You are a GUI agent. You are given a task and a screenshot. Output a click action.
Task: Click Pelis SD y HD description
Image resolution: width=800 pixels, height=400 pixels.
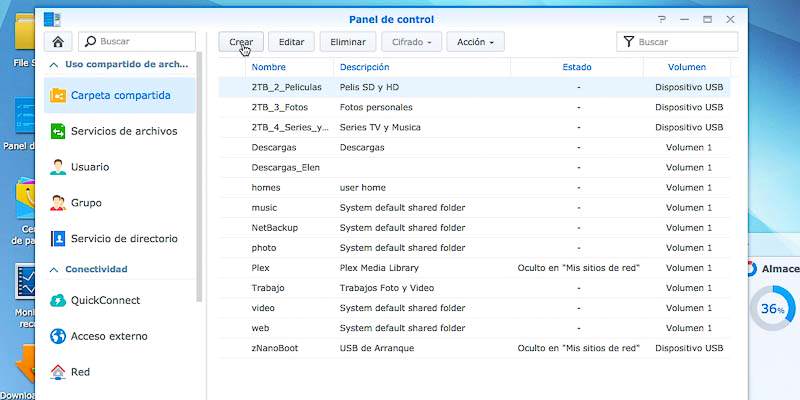click(369, 87)
